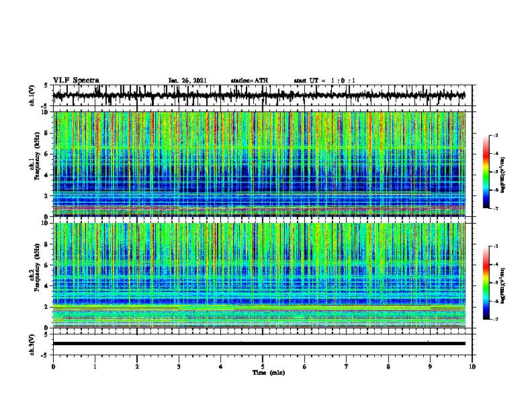Click the ch.1(V) upper tick "5"
This screenshot has height=411, width=532.
(46, 86)
